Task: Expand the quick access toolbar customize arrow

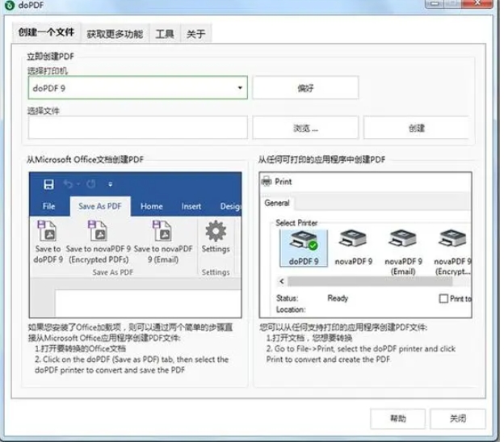Action: [x=110, y=184]
